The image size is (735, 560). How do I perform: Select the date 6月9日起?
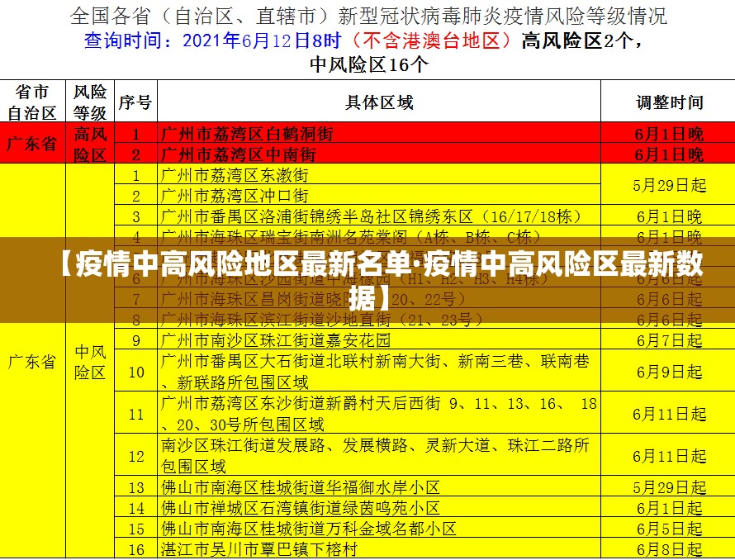click(x=669, y=372)
